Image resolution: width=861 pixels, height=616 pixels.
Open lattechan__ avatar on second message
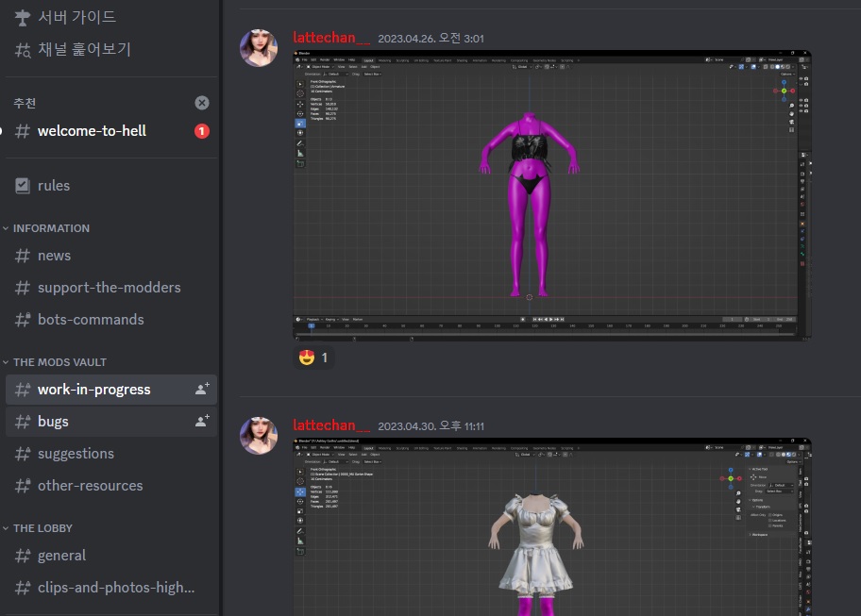[259, 436]
